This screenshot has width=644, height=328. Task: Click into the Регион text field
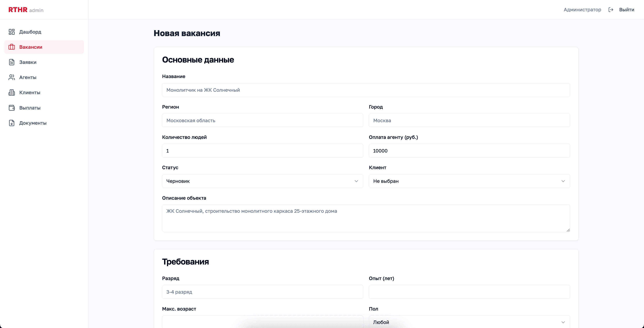coord(263,120)
